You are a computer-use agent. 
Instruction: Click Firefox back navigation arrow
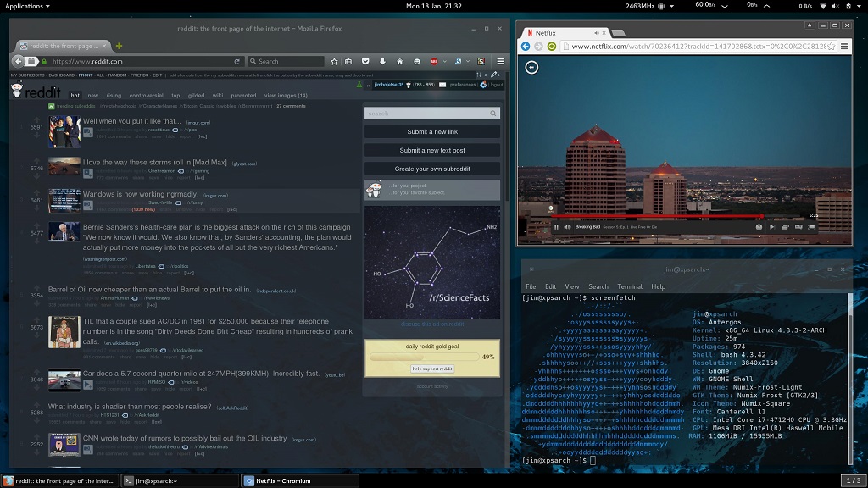pos(19,61)
